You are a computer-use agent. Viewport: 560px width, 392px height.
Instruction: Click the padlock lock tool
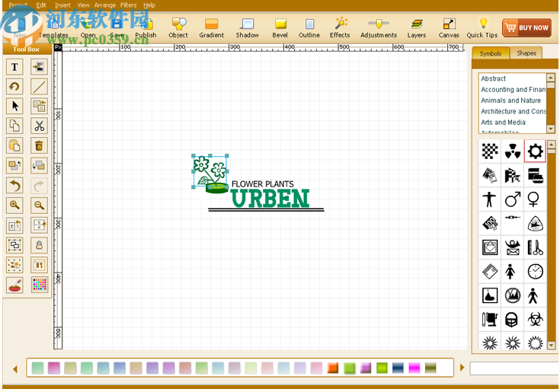point(39,245)
